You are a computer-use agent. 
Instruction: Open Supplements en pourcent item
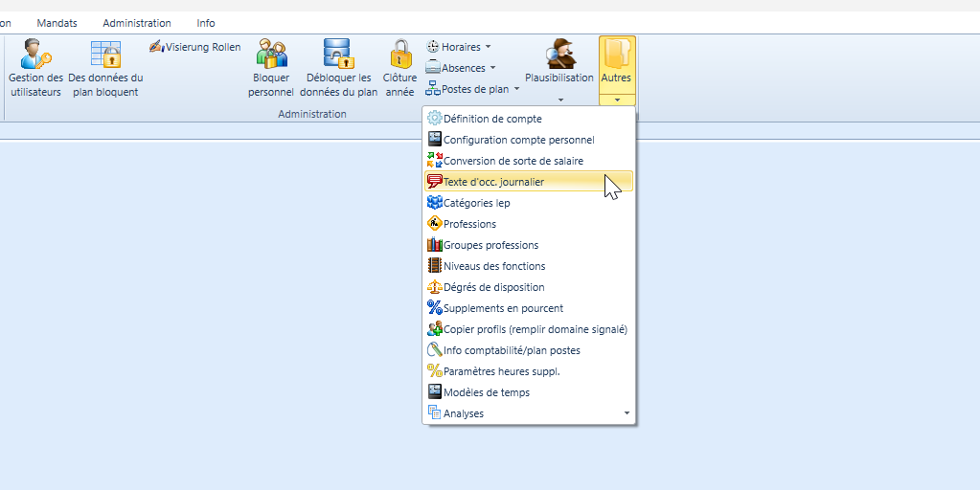(x=503, y=308)
